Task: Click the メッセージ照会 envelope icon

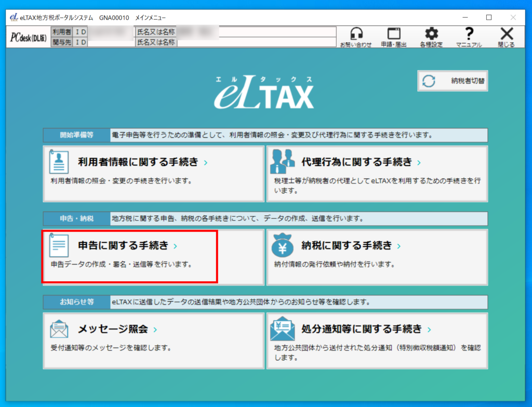Action: [59, 329]
